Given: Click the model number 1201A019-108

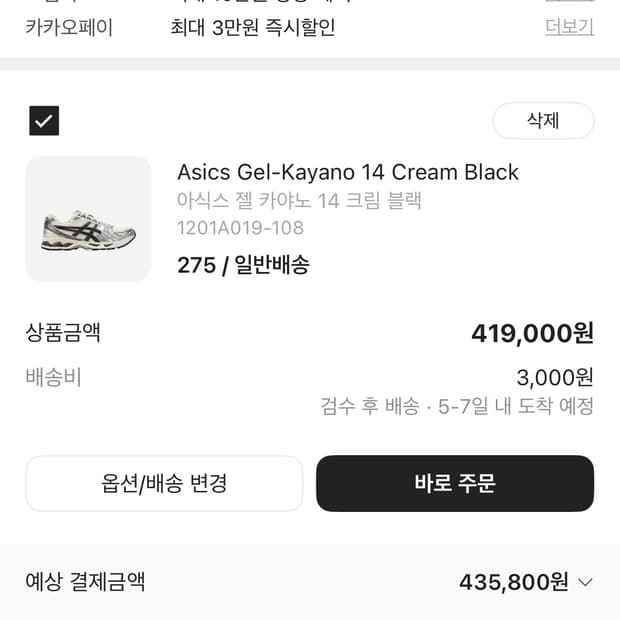Looking at the screenshot, I should [x=240, y=228].
